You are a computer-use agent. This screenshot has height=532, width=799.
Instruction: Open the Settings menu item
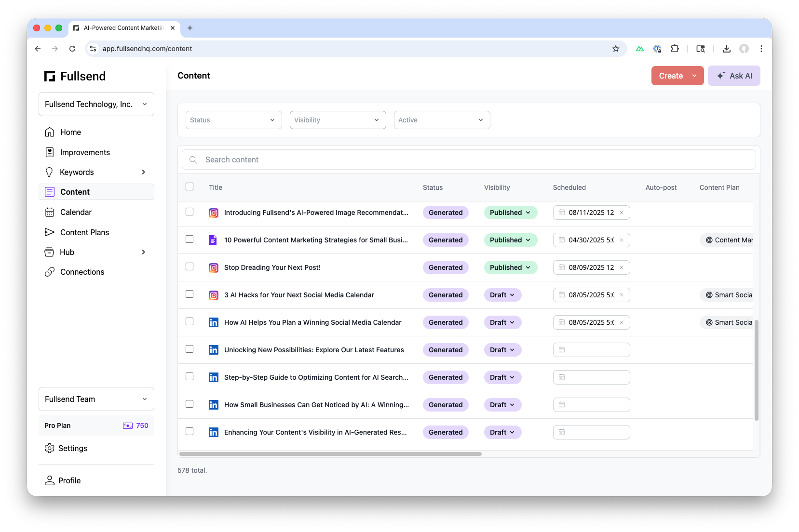tap(73, 448)
